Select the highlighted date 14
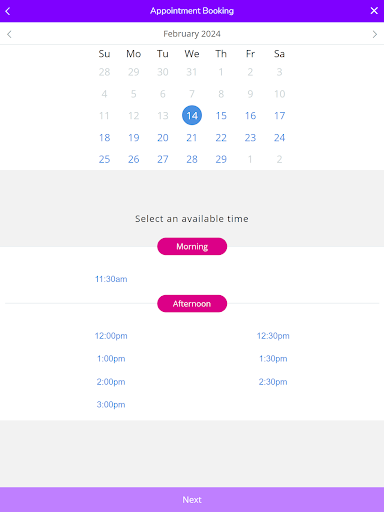The height and width of the screenshot is (512, 384). [x=192, y=115]
